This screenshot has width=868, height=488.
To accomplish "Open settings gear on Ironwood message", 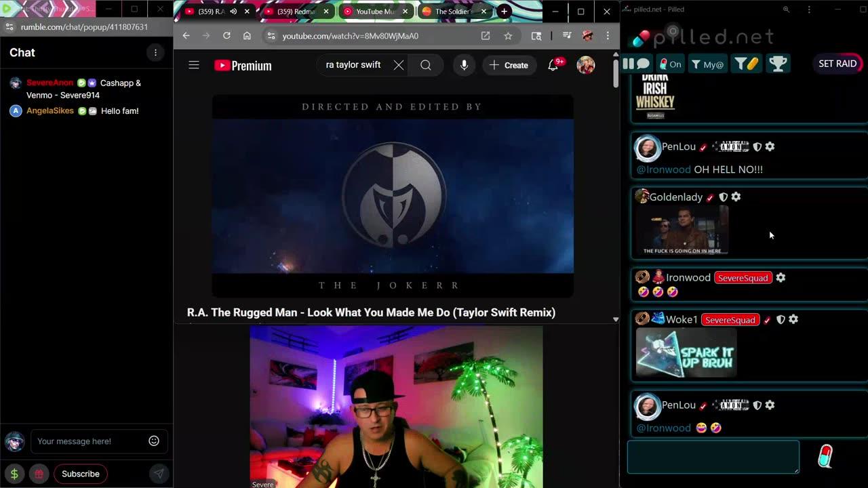I will 781,277.
